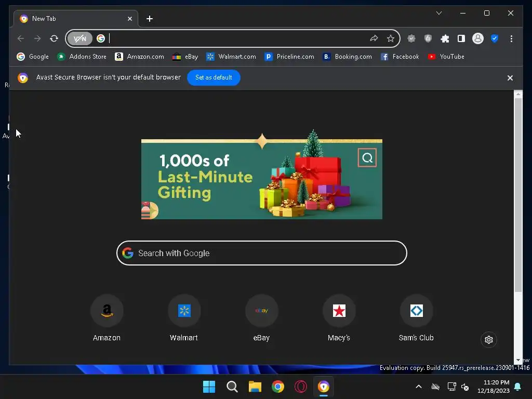Open the Avast Security & Privacy Center shield icon
This screenshot has width=532, height=399.
click(411, 38)
